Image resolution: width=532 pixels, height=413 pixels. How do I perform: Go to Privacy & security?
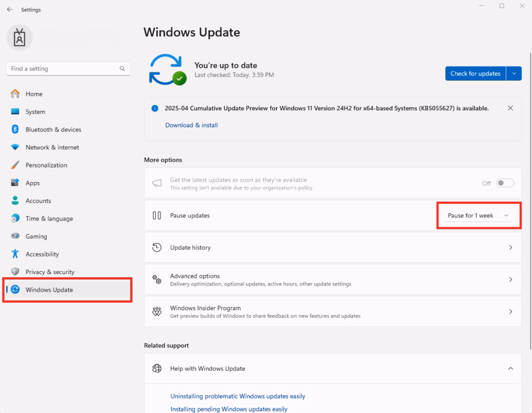coord(68,272)
